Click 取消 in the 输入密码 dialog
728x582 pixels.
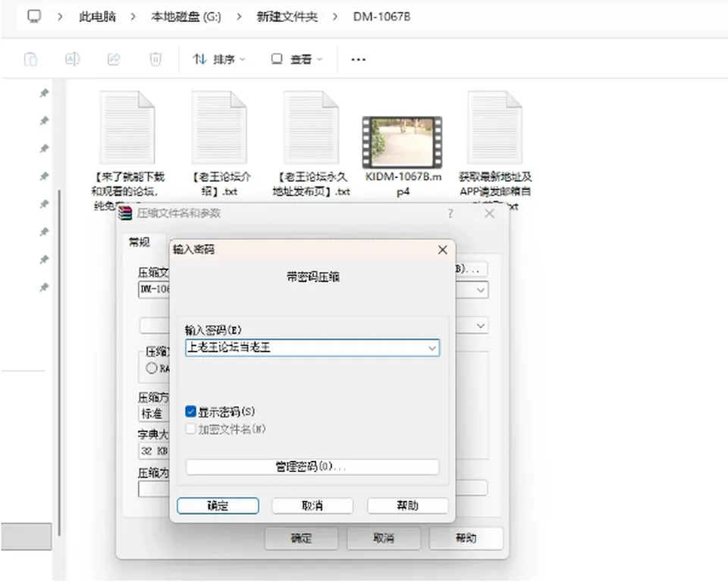[x=312, y=505]
